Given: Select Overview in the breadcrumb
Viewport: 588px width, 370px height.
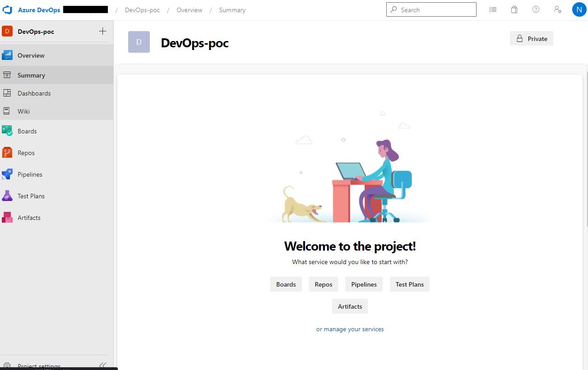Looking at the screenshot, I should pos(189,9).
